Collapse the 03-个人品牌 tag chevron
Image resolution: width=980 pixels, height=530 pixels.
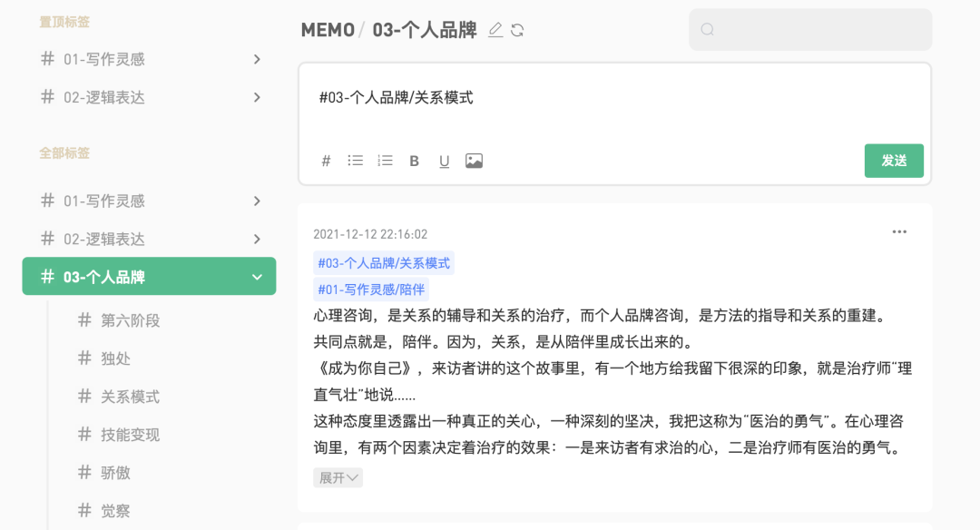click(x=257, y=277)
